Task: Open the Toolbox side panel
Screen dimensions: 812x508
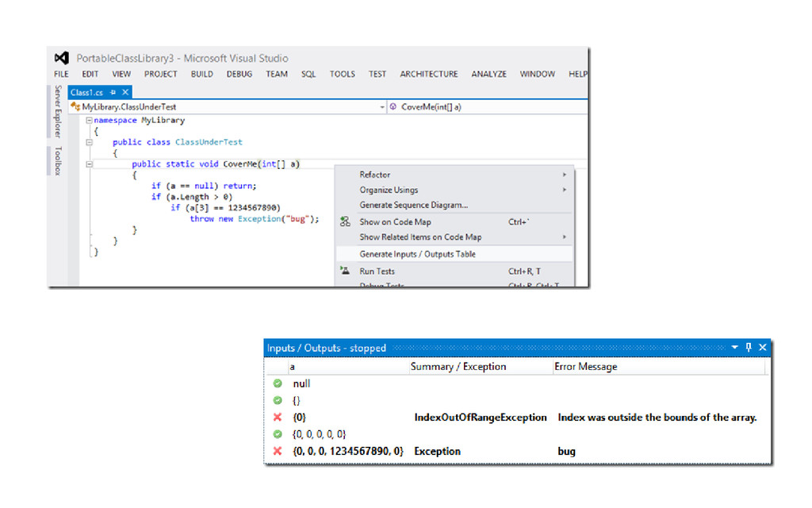Action: point(58,160)
